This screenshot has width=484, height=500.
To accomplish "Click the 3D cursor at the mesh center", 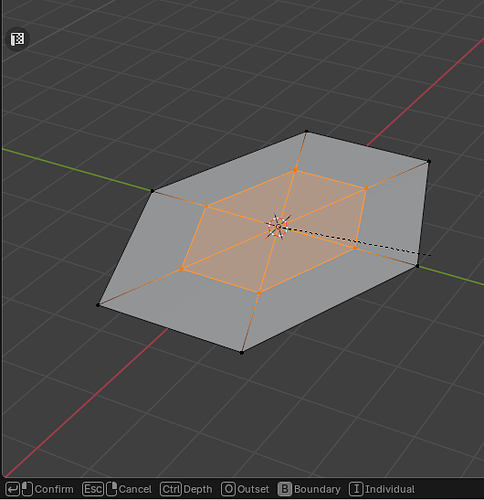I will pyautogui.click(x=278, y=227).
